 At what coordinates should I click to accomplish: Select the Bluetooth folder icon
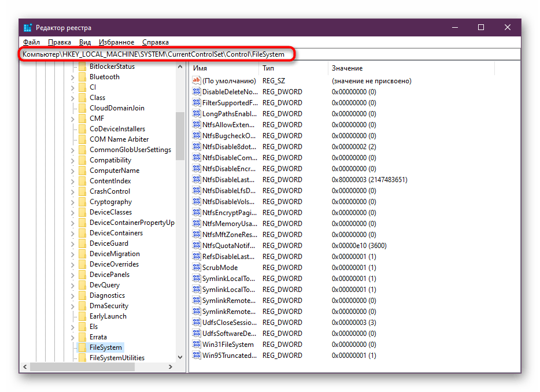pyautogui.click(x=83, y=77)
